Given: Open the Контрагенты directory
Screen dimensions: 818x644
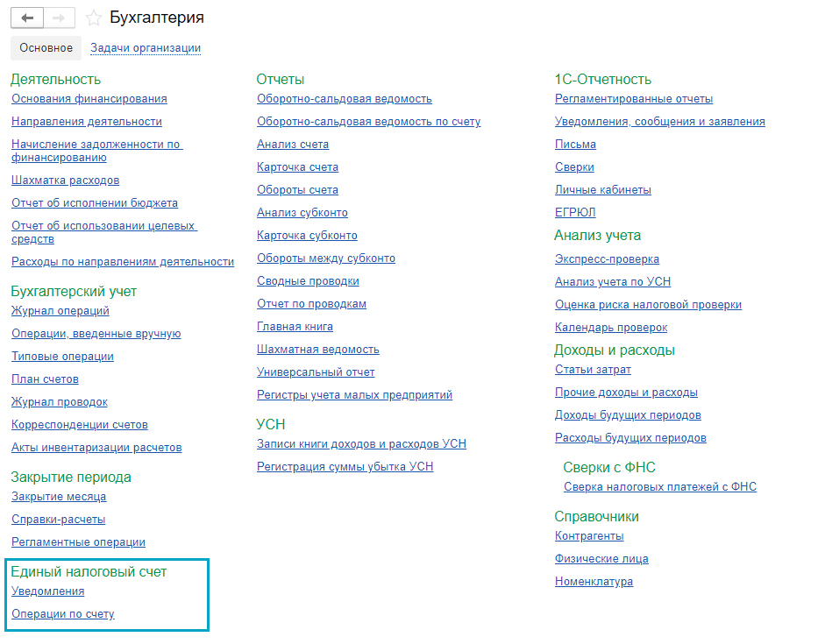Looking at the screenshot, I should pyautogui.click(x=589, y=536).
